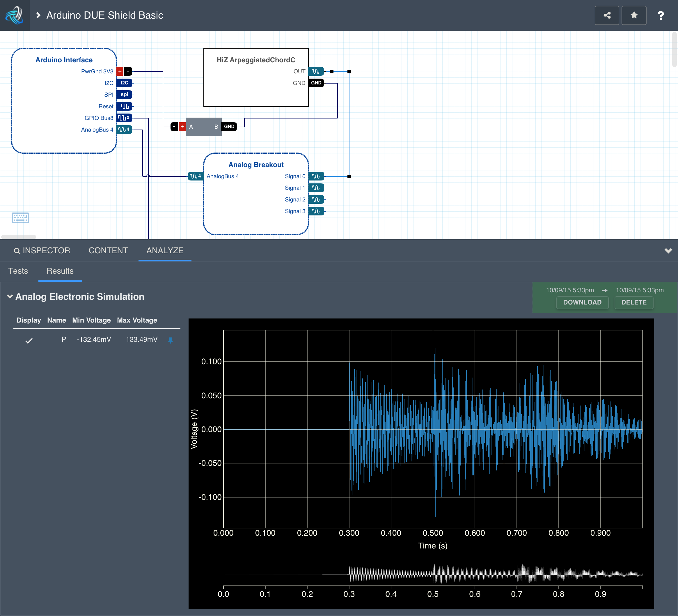678x616 pixels.
Task: Click the pin icon on signal P row
Action: 171,340
